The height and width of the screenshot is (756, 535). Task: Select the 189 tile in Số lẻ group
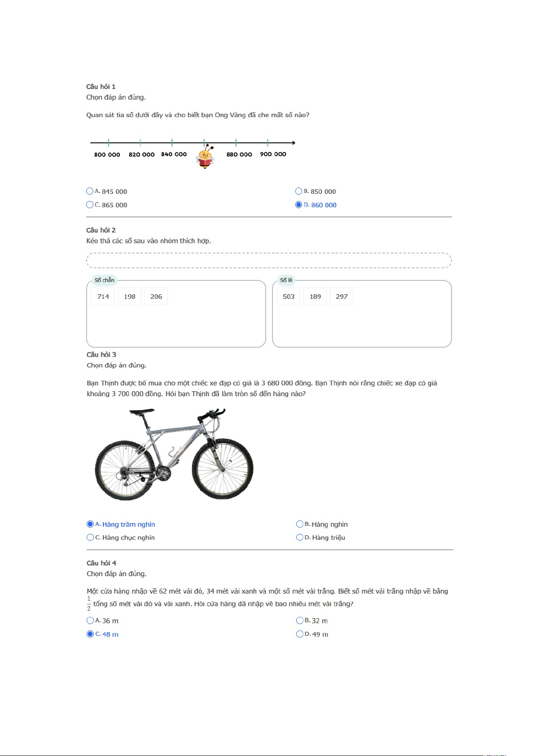316,297
